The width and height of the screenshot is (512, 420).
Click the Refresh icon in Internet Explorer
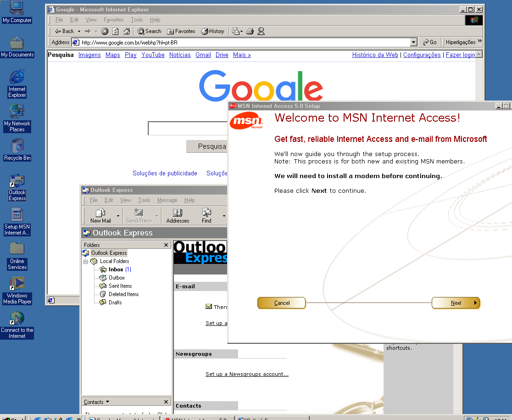tap(116, 31)
